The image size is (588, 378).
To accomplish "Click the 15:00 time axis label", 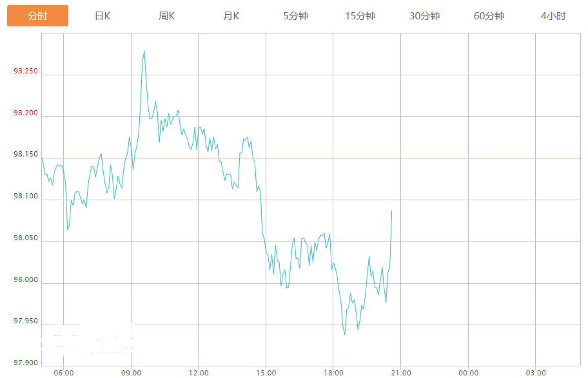I will point(266,373).
